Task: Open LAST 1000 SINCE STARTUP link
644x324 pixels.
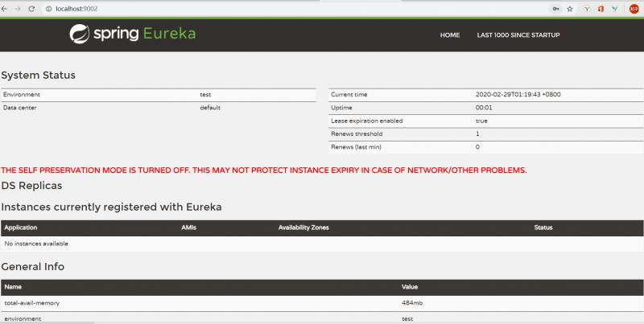Action: 518,35
